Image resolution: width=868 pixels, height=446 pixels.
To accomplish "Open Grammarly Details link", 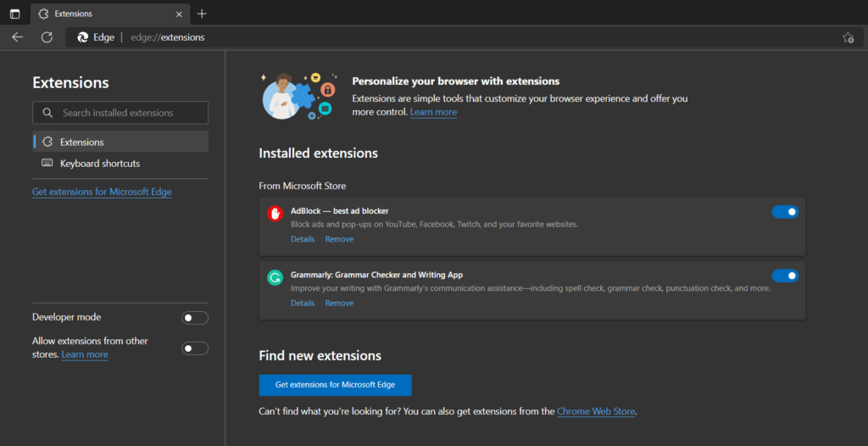I will point(303,303).
